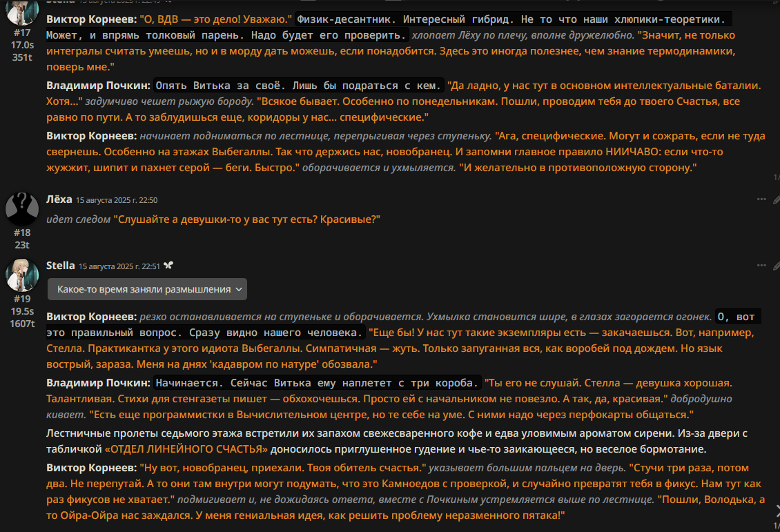Screen dimensions: 780x532
Task: Click the italic text 'идет следом'
Action: tap(78, 219)
